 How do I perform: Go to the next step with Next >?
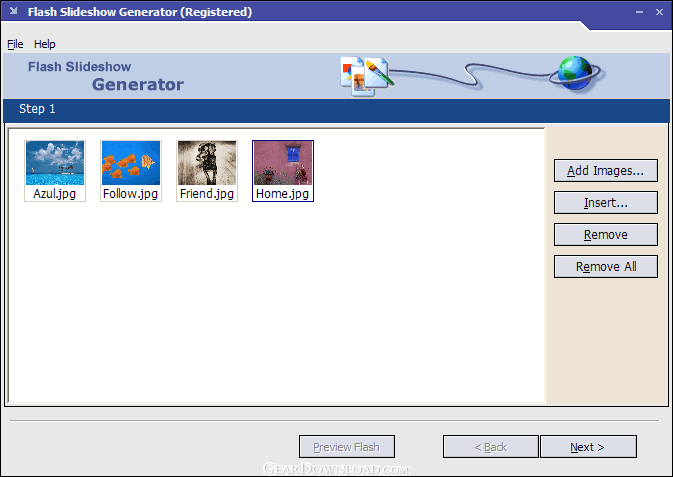click(587, 447)
